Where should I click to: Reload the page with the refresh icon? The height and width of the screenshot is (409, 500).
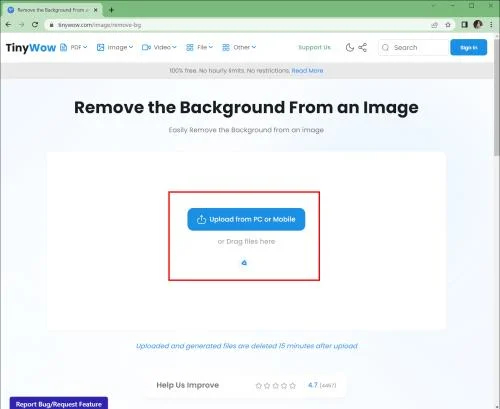(x=35, y=25)
